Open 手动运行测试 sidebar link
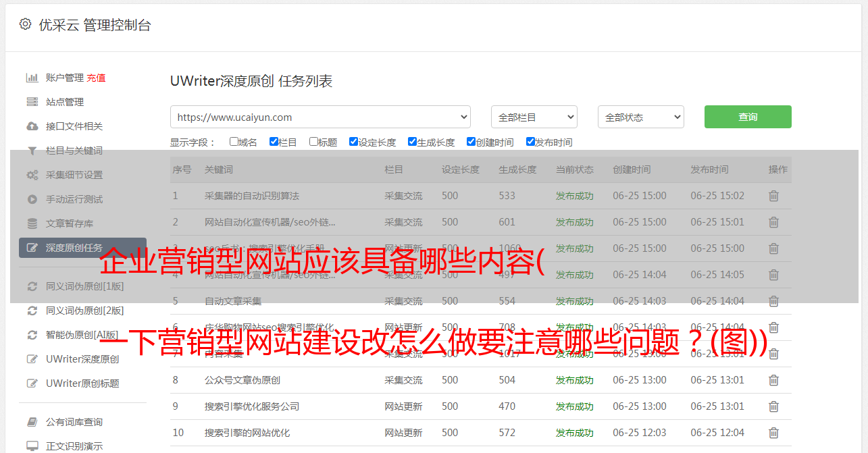The width and height of the screenshot is (868, 453). [74, 199]
